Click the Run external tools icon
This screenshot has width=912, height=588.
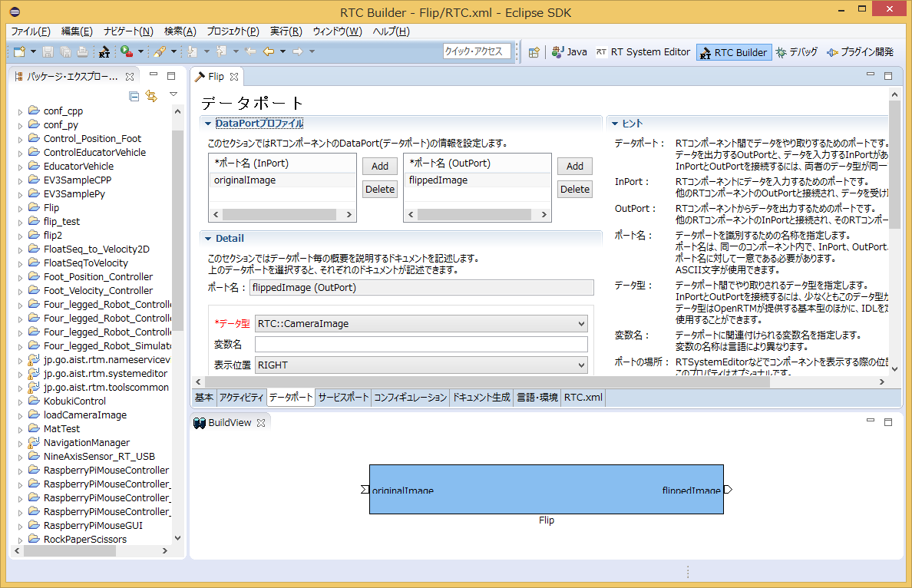point(126,51)
